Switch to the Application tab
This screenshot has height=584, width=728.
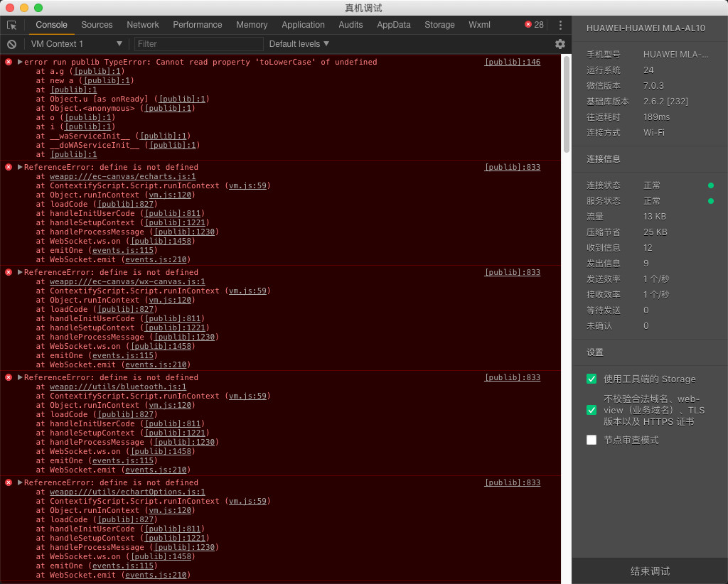(x=303, y=25)
